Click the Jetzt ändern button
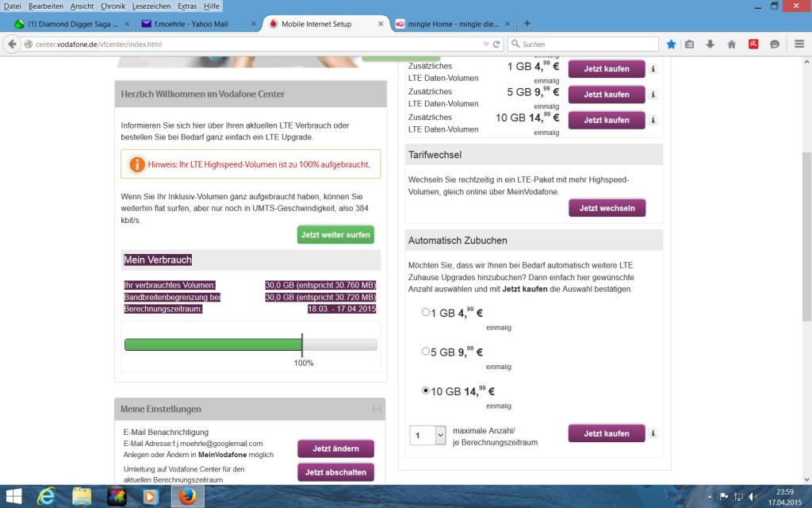812x508 pixels. tap(335, 448)
